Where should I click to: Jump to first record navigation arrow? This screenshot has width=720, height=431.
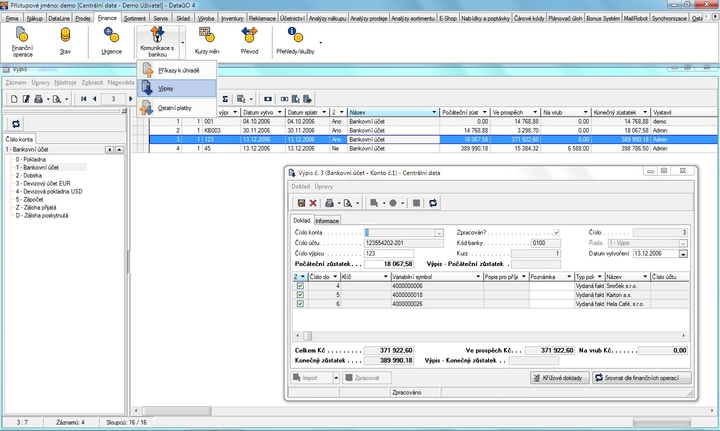click(x=84, y=99)
